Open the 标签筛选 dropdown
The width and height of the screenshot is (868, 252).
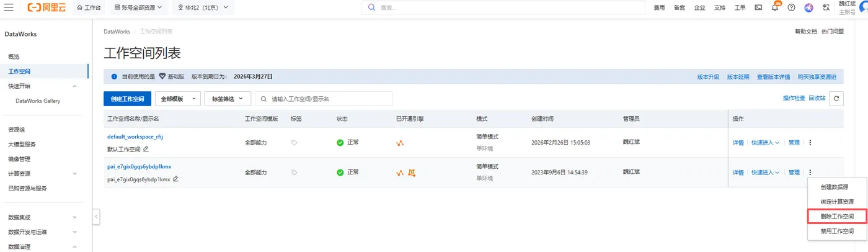click(x=228, y=99)
